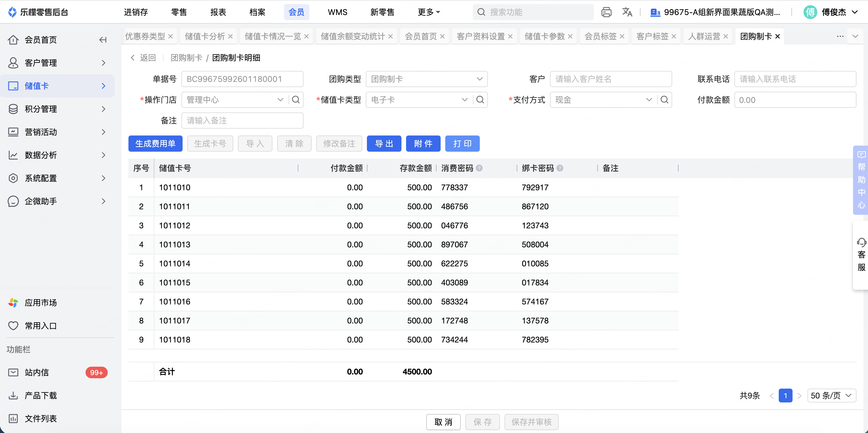Collapse the sidebar with arrow icon
Viewport: 868px width, 433px height.
(103, 40)
